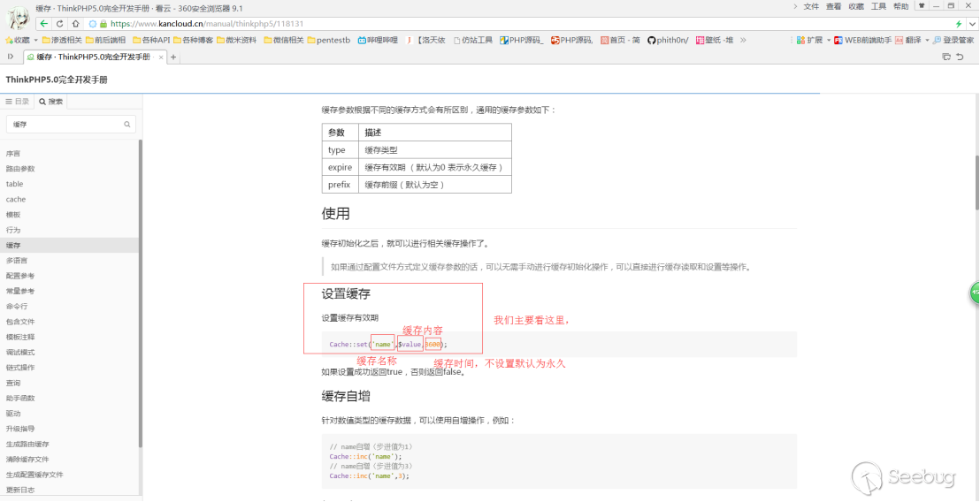Open the 前后端相 bookmark folder
This screenshot has height=502, width=980.
(105, 40)
